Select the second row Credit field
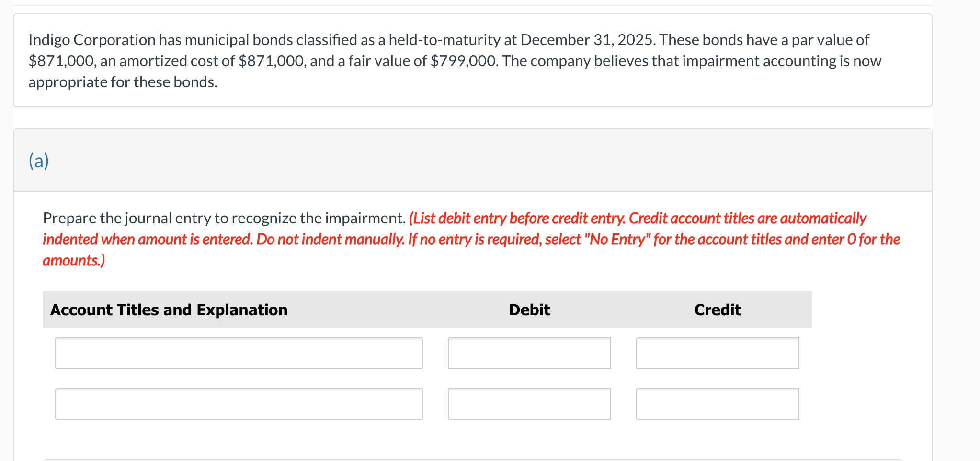980x461 pixels. [717, 404]
